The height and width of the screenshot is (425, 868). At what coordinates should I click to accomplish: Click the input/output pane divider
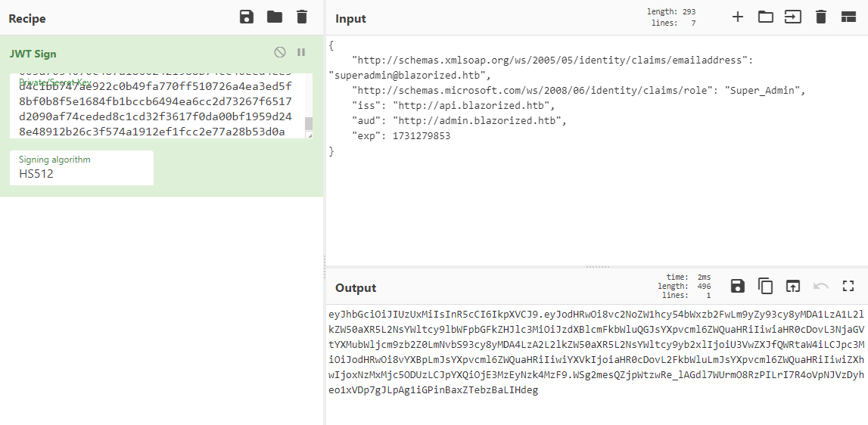click(x=596, y=266)
